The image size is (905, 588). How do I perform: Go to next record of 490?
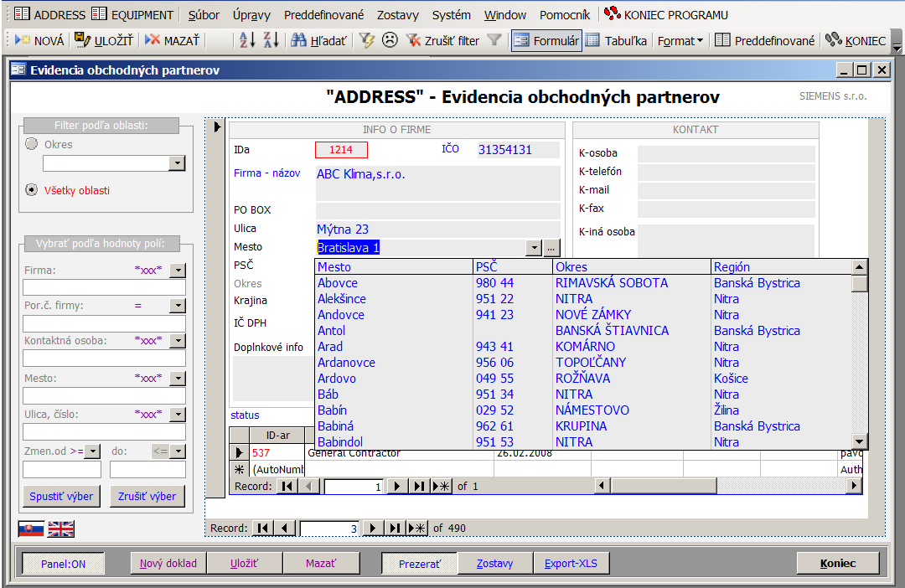tap(373, 528)
